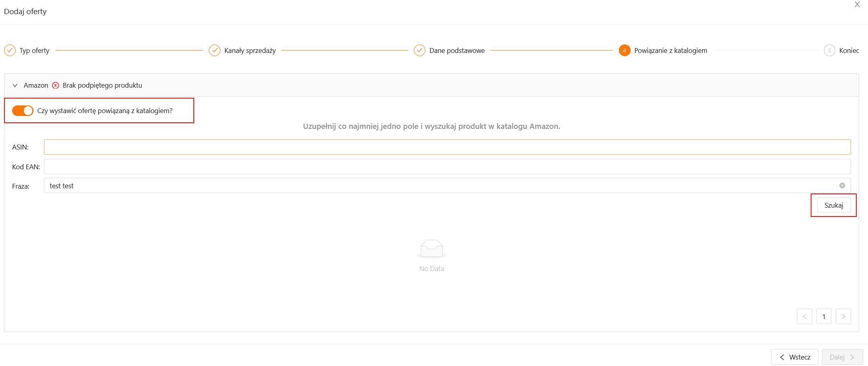Disable the catalog-linked offer toggle
This screenshot has width=868, height=366.
(23, 111)
